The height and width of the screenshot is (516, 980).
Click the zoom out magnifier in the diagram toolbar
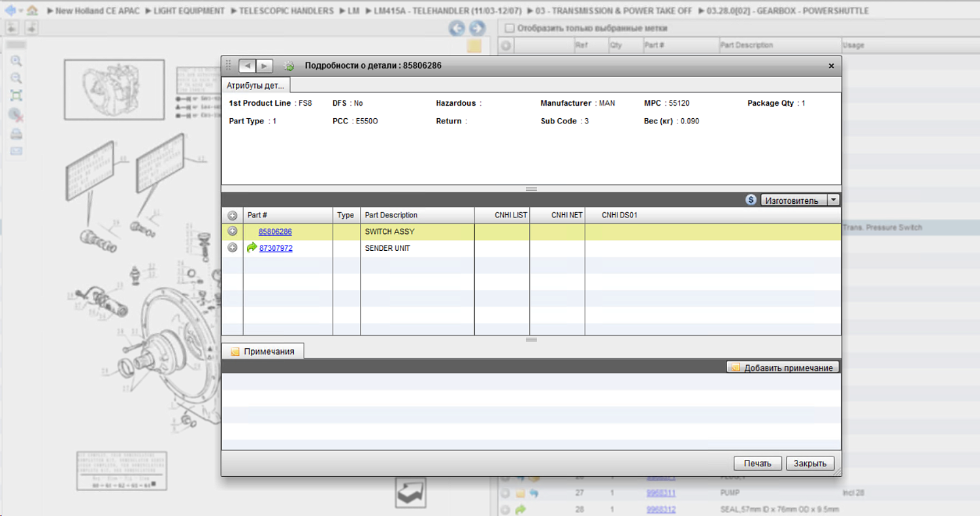point(16,78)
